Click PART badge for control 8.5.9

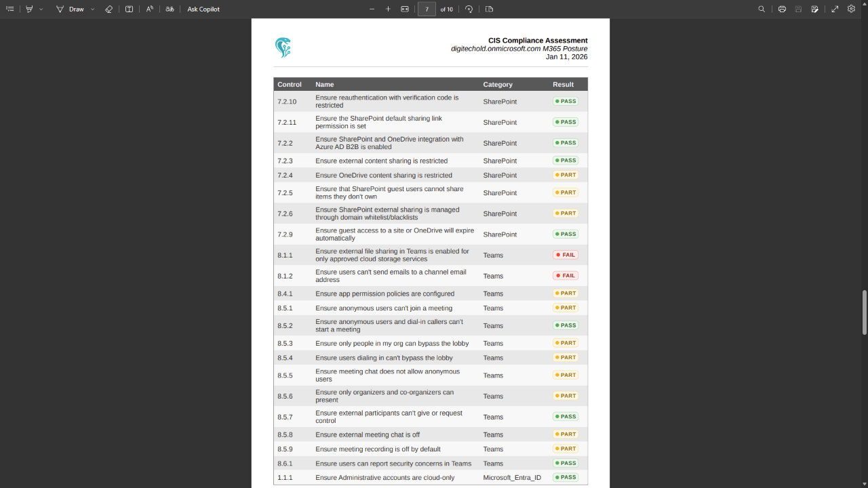566,449
